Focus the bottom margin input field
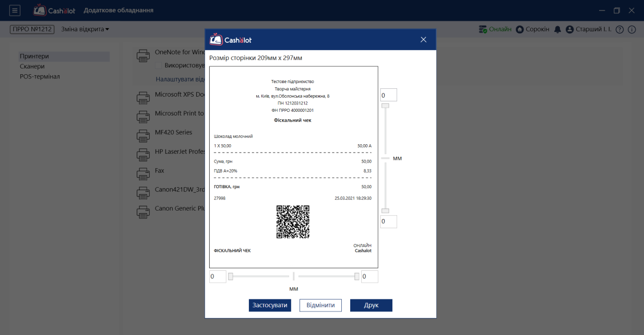This screenshot has height=335, width=644. click(x=388, y=222)
